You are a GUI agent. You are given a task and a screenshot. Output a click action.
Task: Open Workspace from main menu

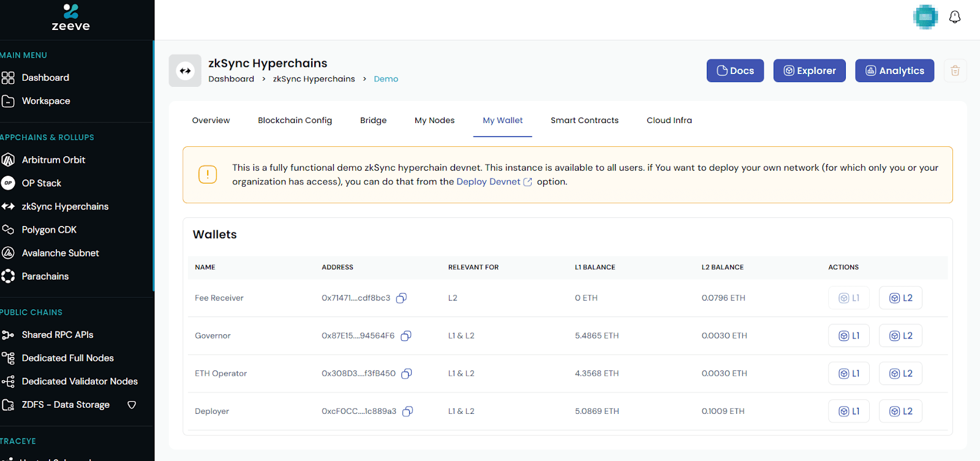(46, 101)
